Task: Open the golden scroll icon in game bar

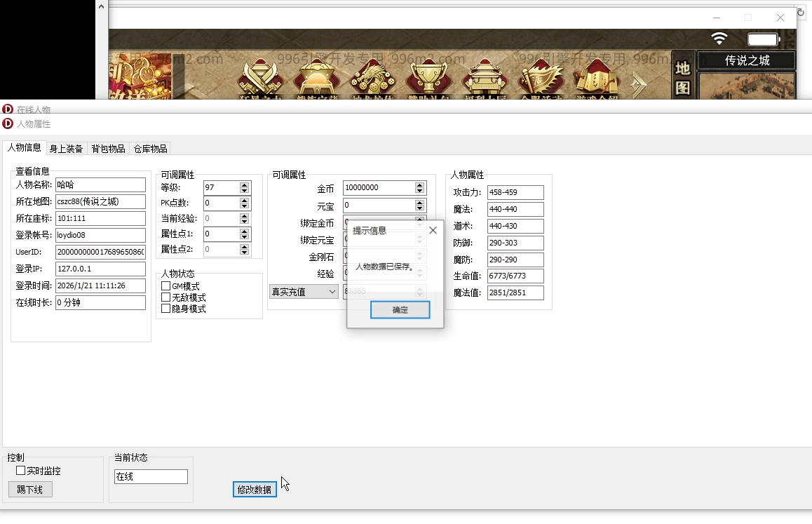Action: point(596,79)
